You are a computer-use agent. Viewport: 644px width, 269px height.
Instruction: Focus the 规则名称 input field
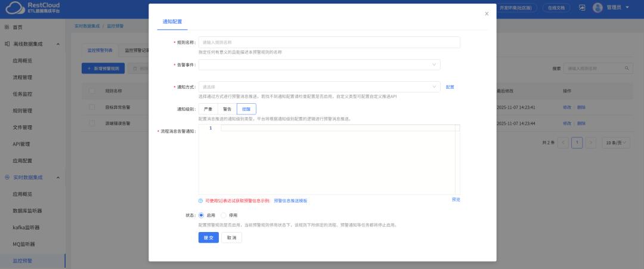pos(329,42)
